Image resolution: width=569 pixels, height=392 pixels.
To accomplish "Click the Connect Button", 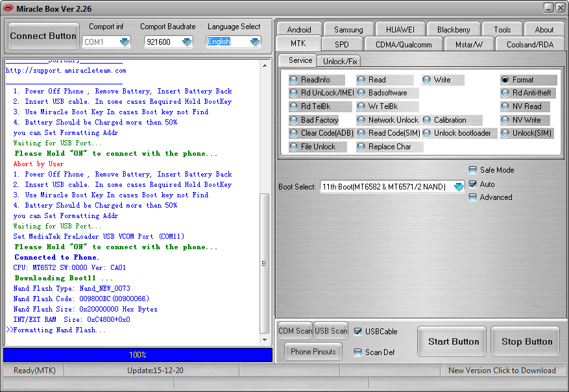I will [43, 36].
